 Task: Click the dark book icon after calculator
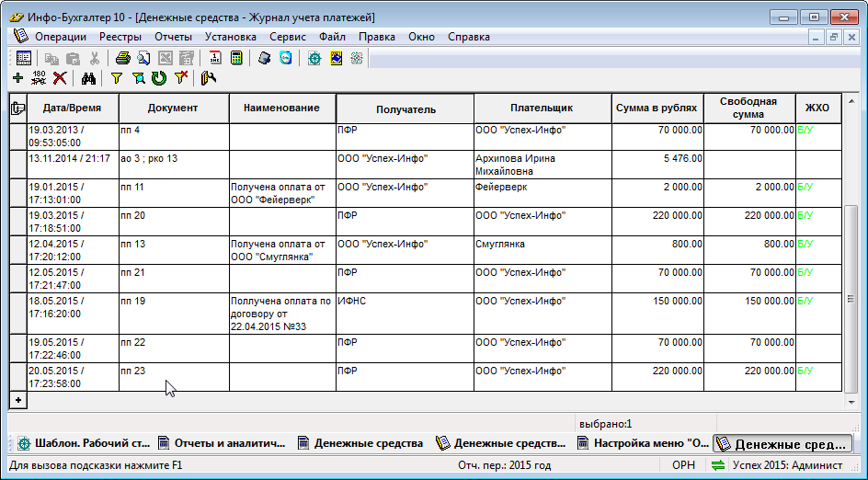(x=265, y=58)
